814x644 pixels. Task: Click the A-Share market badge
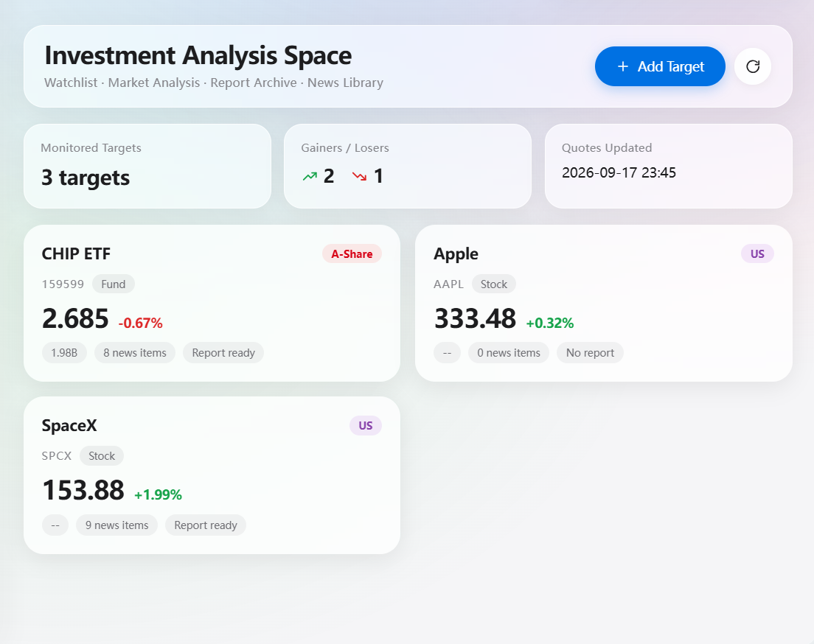point(352,253)
